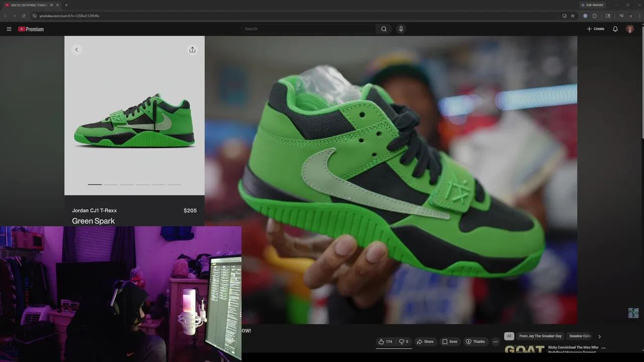Image resolution: width=644 pixels, height=362 pixels.
Task: Click the page vertical scrollbar
Action: coord(642,81)
